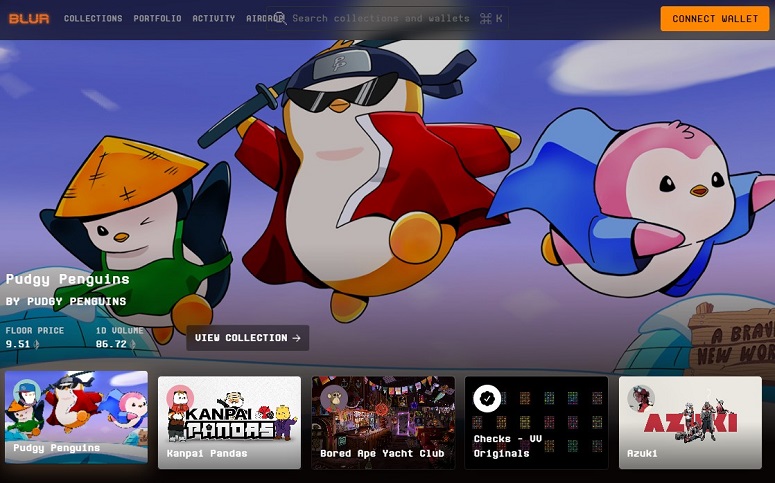Select the Azuki collection card
The width and height of the screenshot is (775, 483).
pos(690,422)
